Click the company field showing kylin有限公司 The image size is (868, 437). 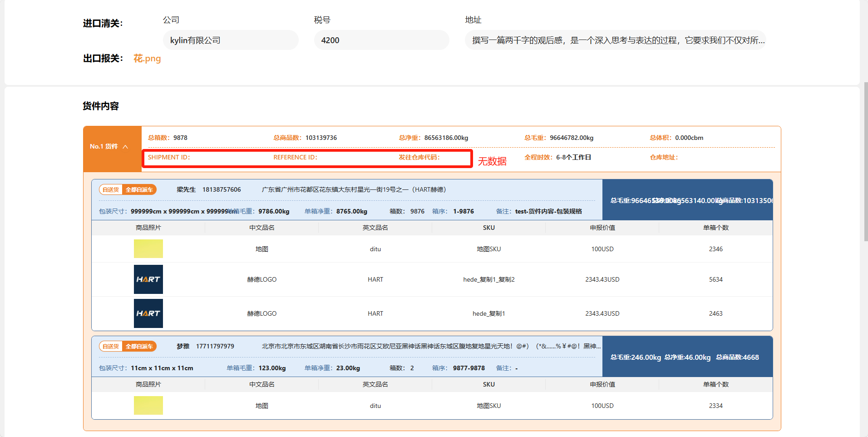coord(230,40)
